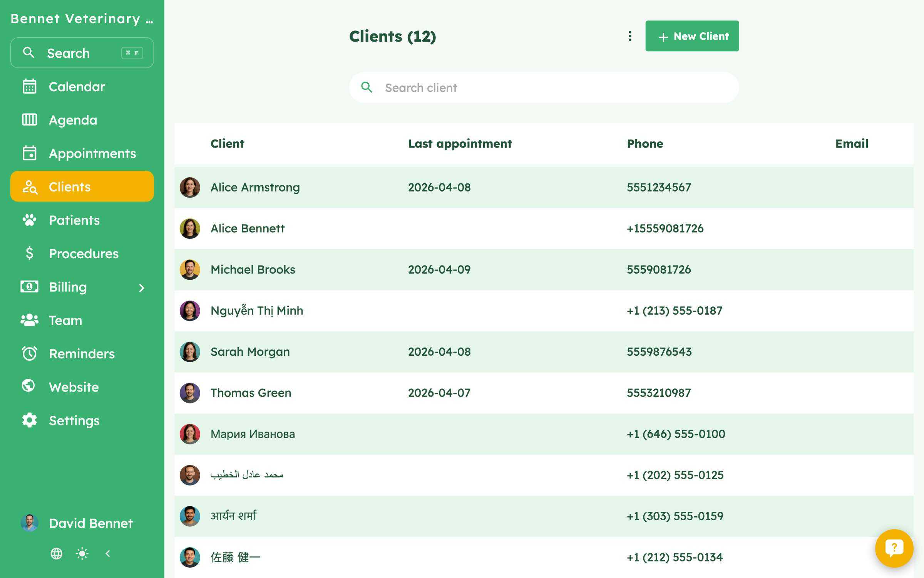This screenshot has width=924, height=578.
Task: Click the language globe icon at bottom
Action: point(57,554)
